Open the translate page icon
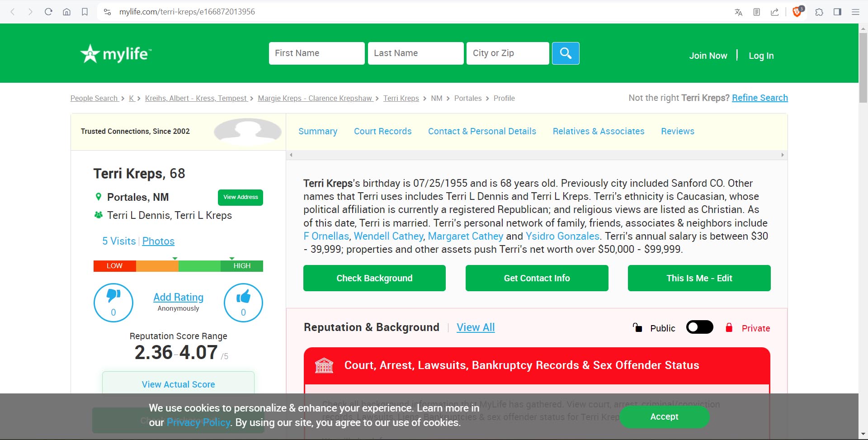The width and height of the screenshot is (868, 440). [738, 12]
